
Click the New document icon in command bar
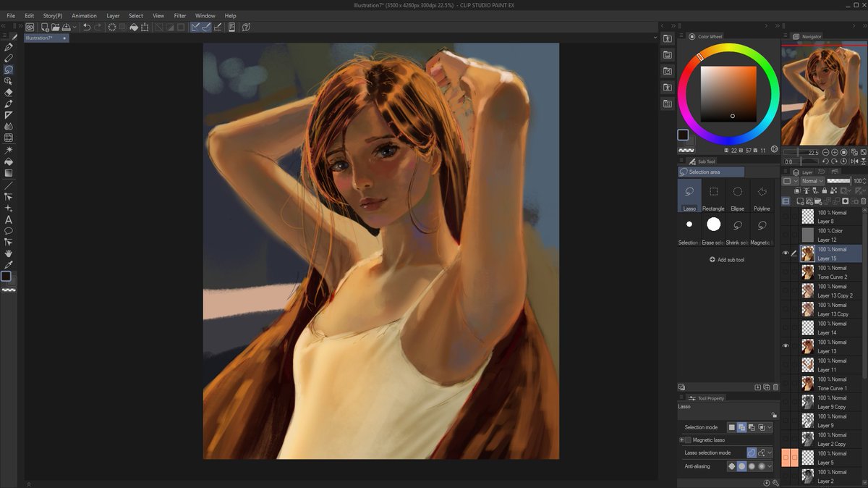click(x=45, y=28)
